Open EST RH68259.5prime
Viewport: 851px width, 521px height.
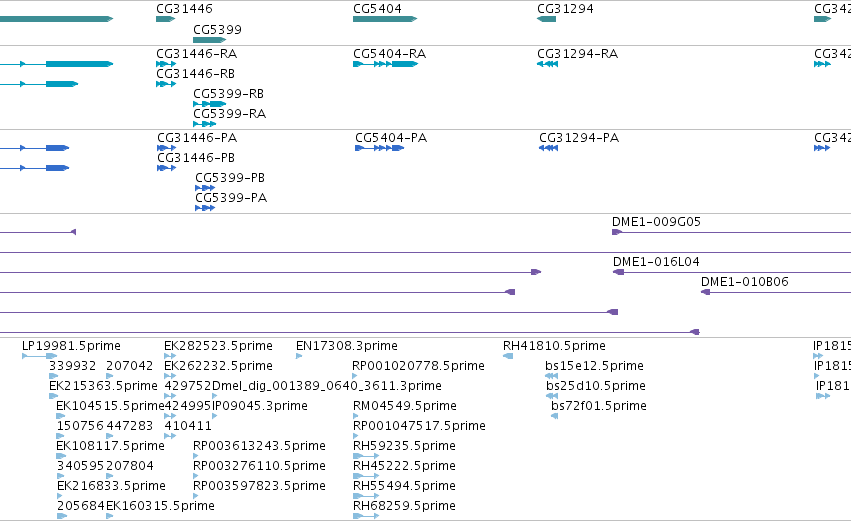[404, 506]
